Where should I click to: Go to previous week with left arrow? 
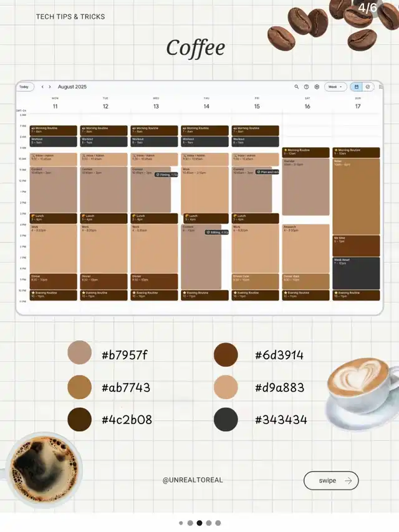[x=42, y=87]
